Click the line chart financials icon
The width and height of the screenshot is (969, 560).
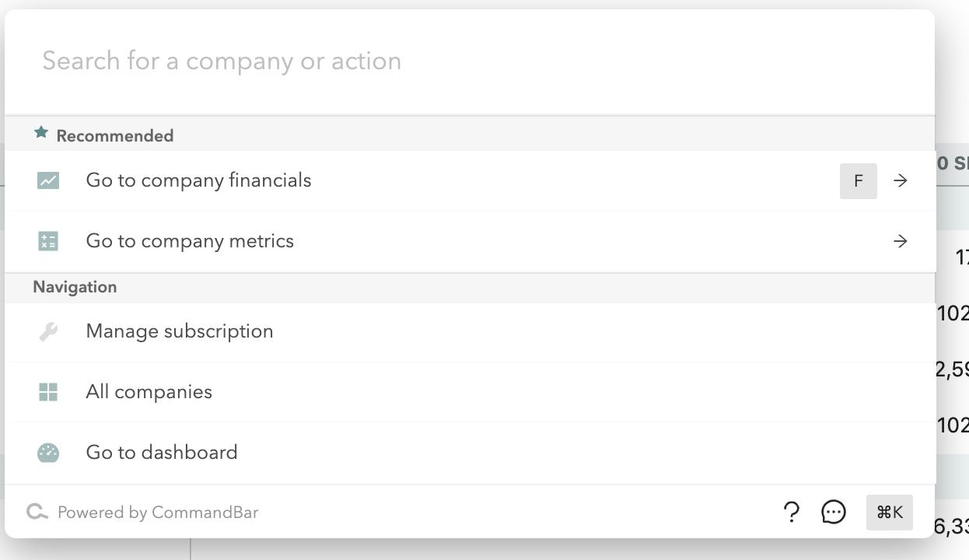point(48,180)
